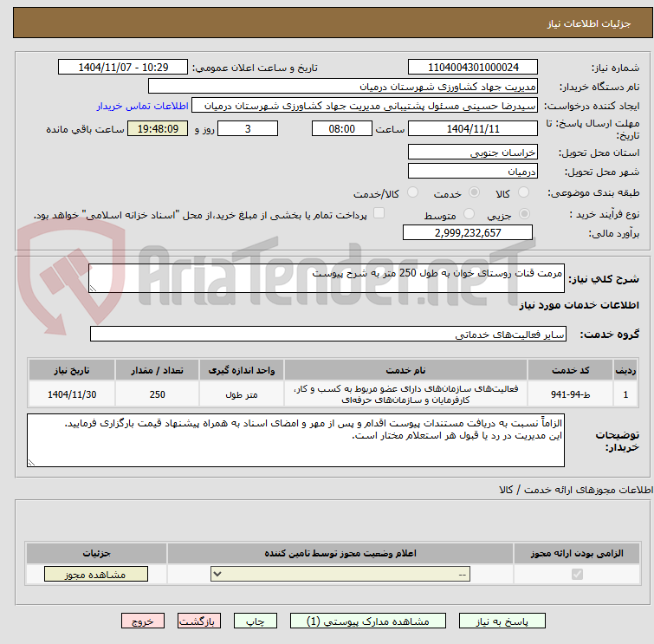
Task: Click the خروج exit button
Action: pos(143,621)
